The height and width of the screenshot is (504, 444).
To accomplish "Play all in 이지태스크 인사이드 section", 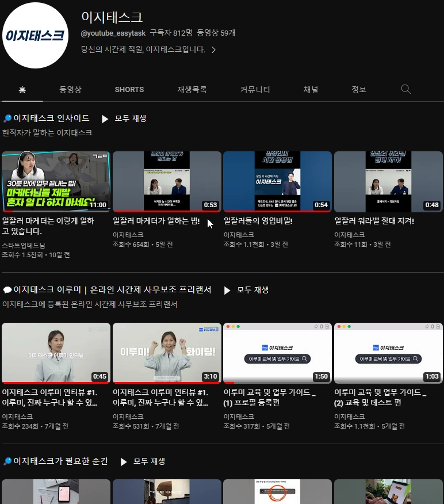I will 124,119.
